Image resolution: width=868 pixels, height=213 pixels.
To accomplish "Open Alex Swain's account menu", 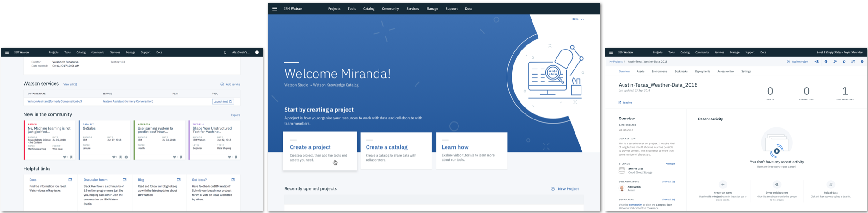I will [241, 52].
